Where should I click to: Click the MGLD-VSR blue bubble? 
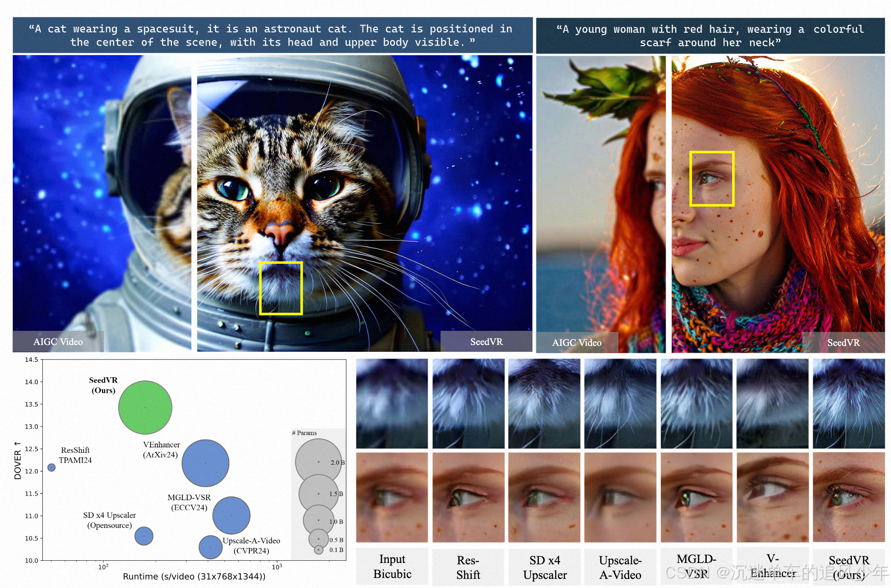pyautogui.click(x=231, y=515)
